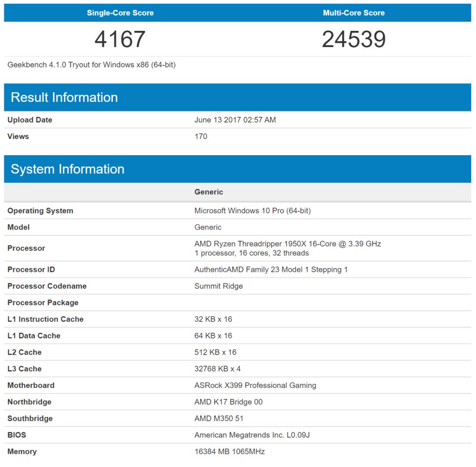Click the BIOS label
Image resolution: width=476 pixels, height=467 pixels.
(16, 435)
